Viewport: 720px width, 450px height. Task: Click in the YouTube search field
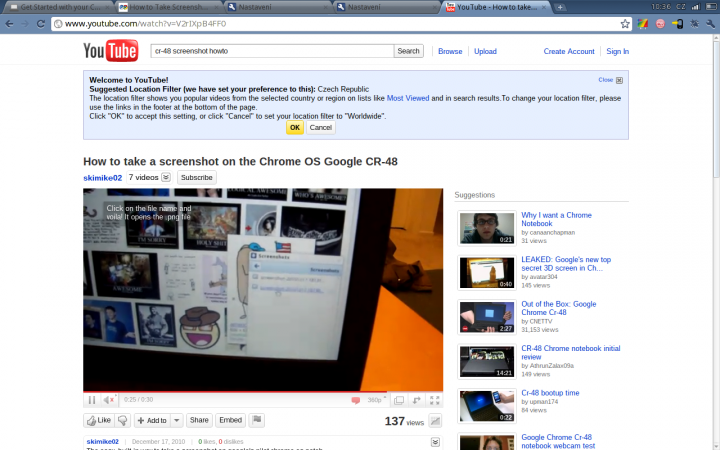coord(272,51)
